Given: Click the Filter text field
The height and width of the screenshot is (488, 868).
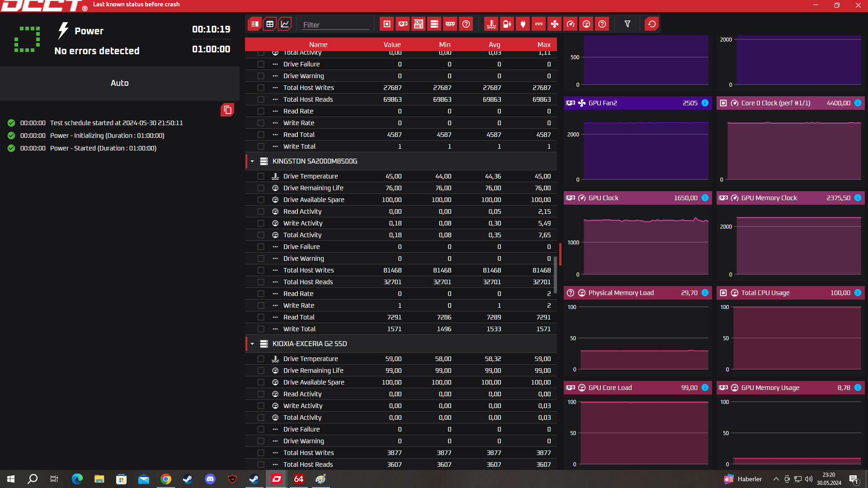Looking at the screenshot, I should [x=335, y=25].
